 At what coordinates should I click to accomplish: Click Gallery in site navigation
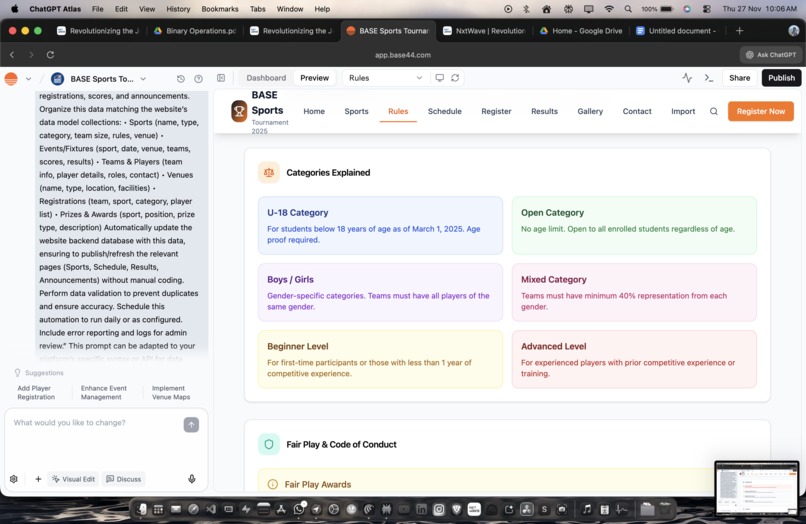[x=590, y=111]
